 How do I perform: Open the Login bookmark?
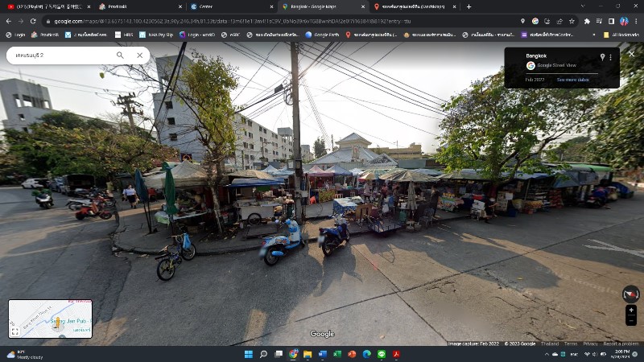[x=15, y=35]
